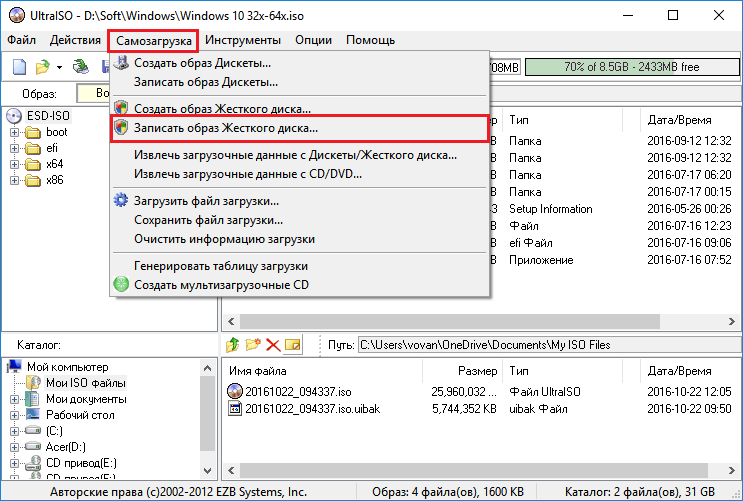The height and width of the screenshot is (501, 743).
Task: Choose Генерировать таблицу загрузки
Action: (299, 266)
